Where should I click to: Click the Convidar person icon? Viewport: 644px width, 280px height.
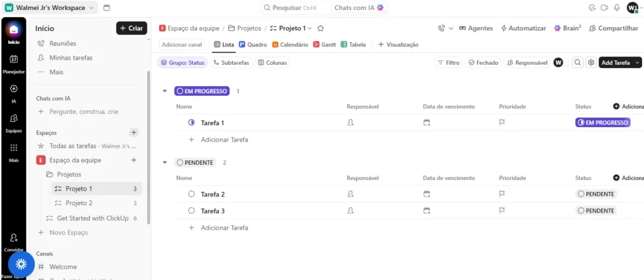click(14, 238)
